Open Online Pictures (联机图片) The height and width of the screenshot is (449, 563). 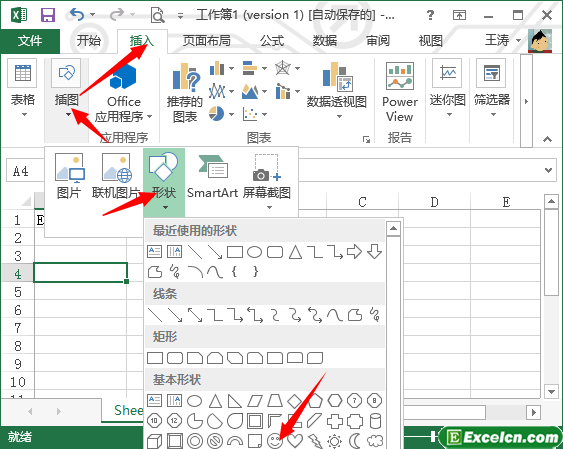[116, 177]
